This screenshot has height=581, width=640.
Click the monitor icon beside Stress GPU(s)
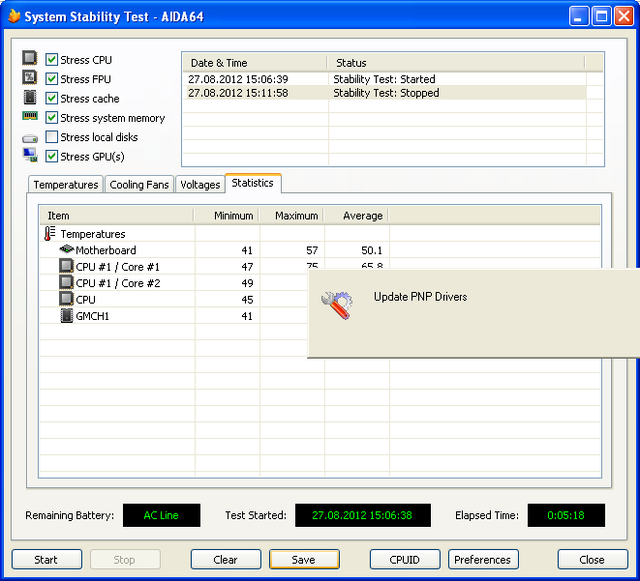click(30, 155)
